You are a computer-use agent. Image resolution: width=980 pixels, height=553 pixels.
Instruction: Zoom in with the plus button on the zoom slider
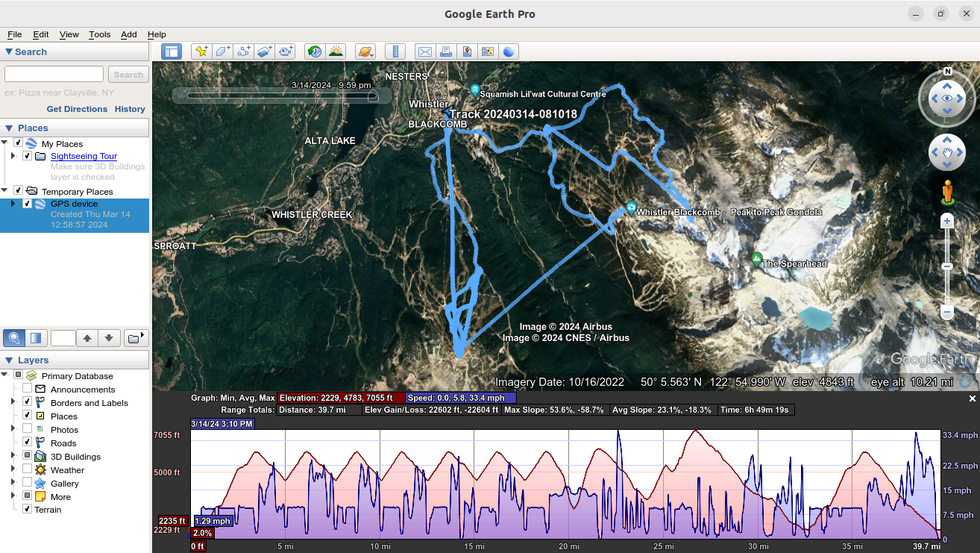[947, 222]
